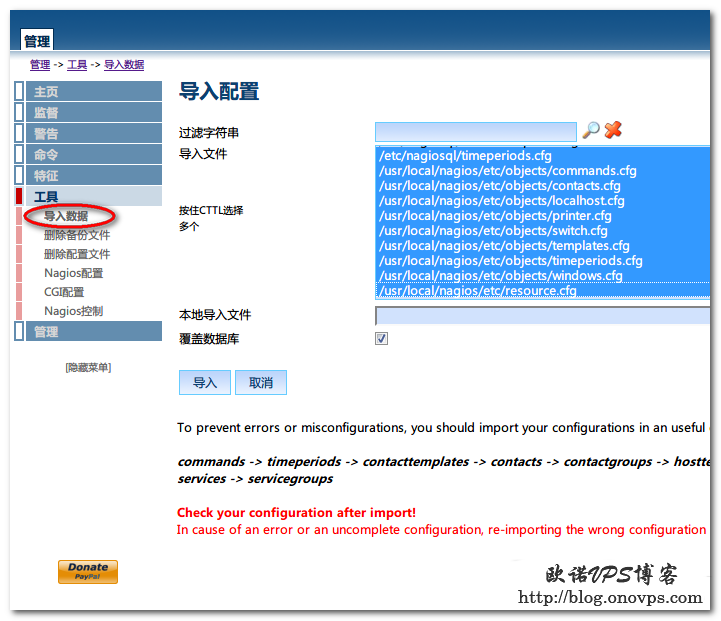Expand the 主页 menu section
This screenshot has width=721, height=621.
(46, 92)
